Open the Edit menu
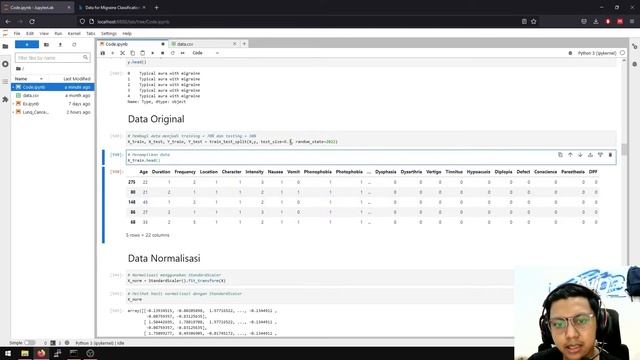This screenshot has width=640, height=360. [30, 33]
